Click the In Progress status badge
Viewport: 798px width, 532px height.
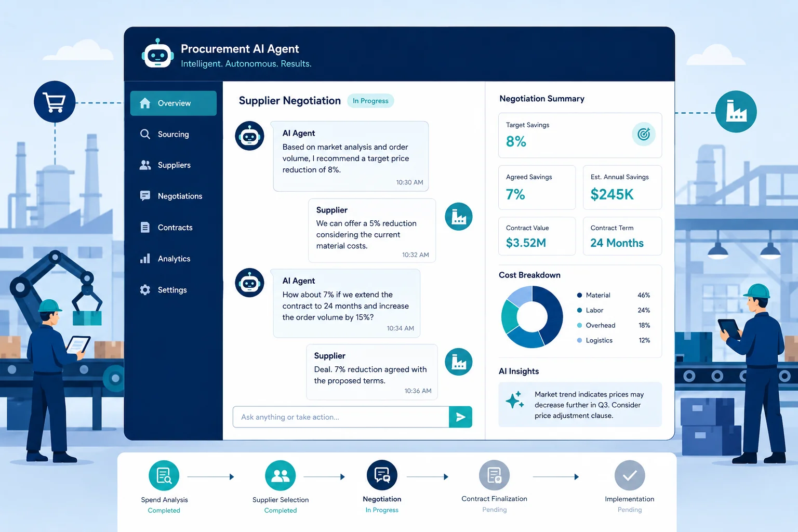pyautogui.click(x=370, y=101)
